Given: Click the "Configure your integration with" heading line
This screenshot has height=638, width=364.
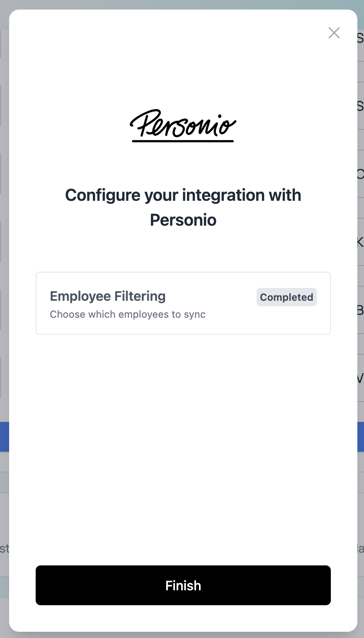Looking at the screenshot, I should click(x=183, y=195).
